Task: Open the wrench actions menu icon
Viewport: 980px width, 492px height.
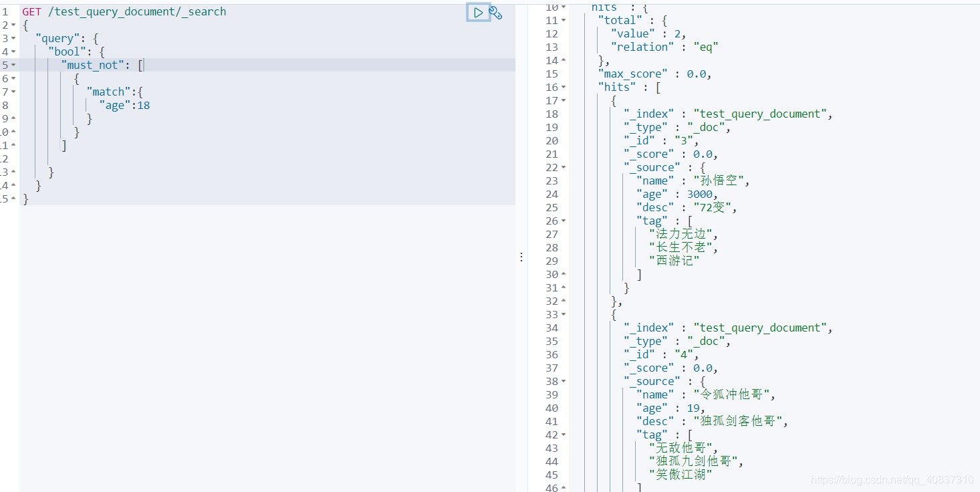Action: tap(495, 12)
